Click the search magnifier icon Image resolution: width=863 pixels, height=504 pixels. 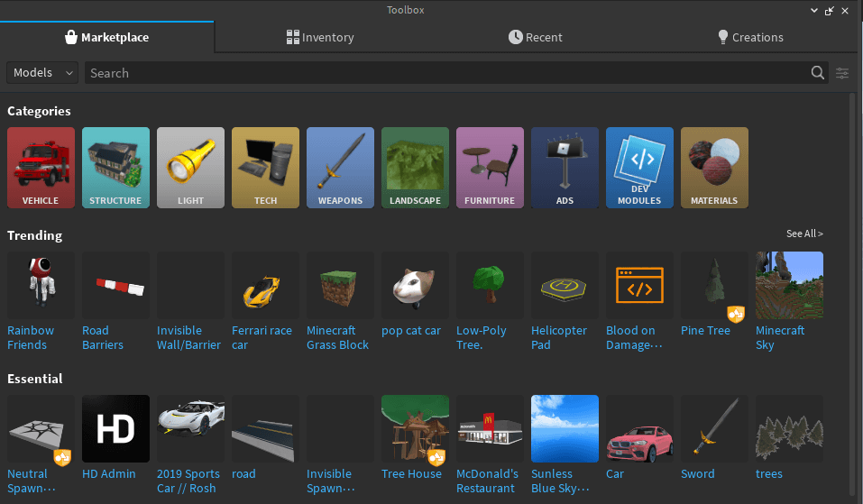(817, 73)
